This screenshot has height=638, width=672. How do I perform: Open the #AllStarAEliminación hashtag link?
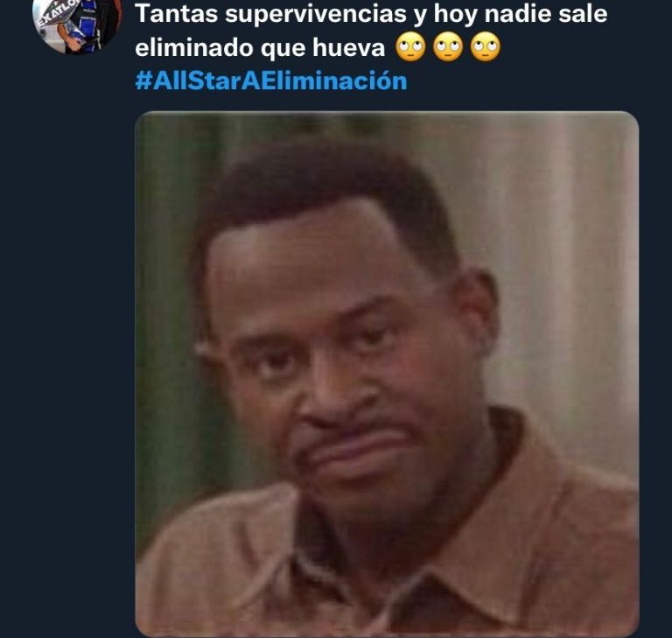point(271,81)
